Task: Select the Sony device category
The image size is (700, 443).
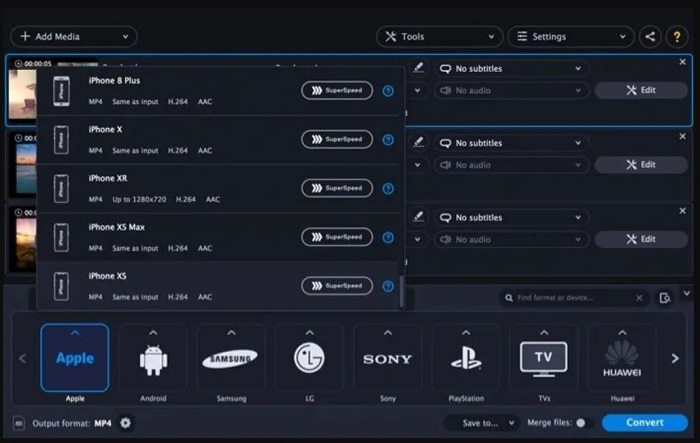Action: click(388, 358)
